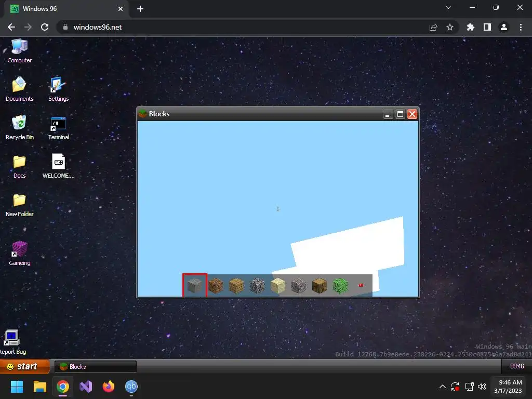Go back in the browser
This screenshot has height=399, width=532.
pyautogui.click(x=11, y=27)
